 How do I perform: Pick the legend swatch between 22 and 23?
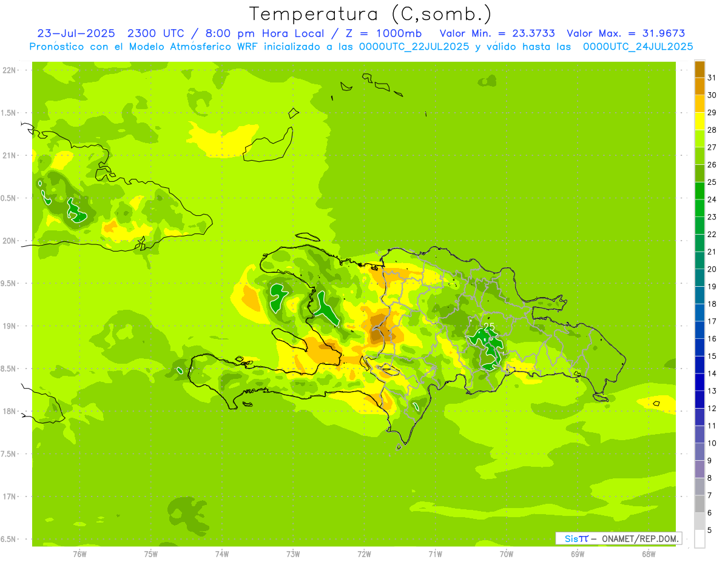tap(699, 226)
